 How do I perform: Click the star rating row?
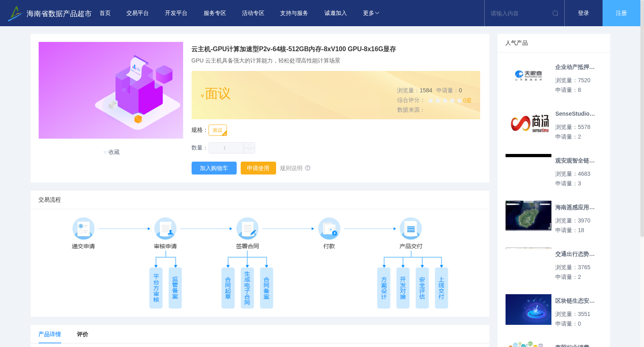coord(445,100)
